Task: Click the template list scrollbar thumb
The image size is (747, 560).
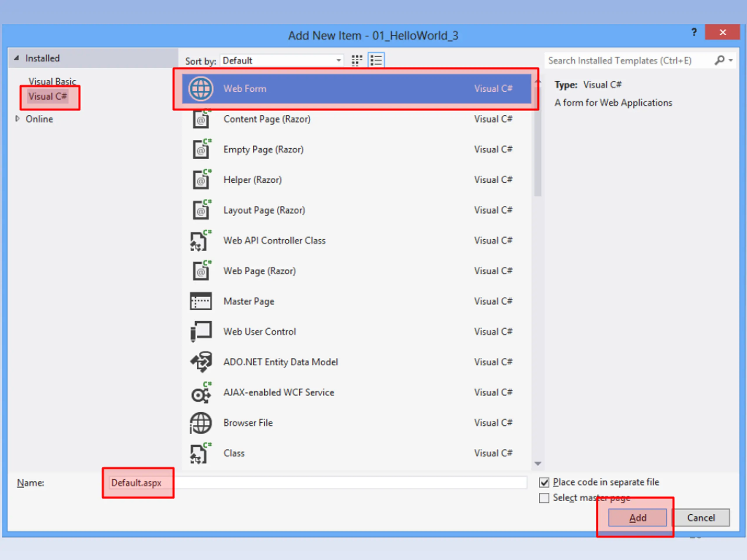Action: pyautogui.click(x=537, y=142)
